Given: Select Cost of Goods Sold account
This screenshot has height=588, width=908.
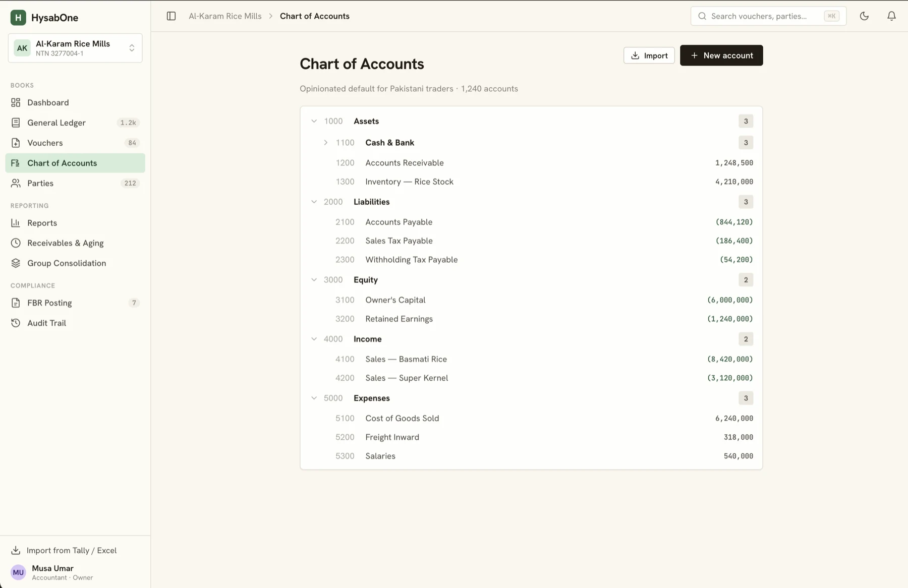Looking at the screenshot, I should (x=531, y=418).
